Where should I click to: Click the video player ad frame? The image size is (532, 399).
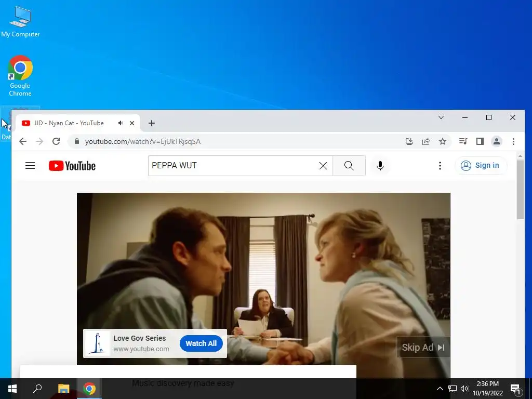pyautogui.click(x=263, y=279)
